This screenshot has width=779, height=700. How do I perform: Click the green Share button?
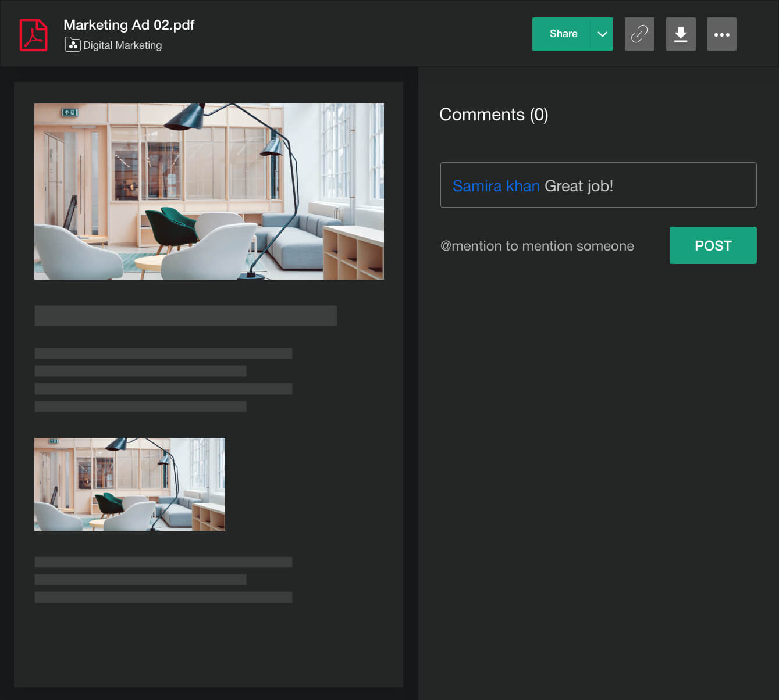coord(561,34)
